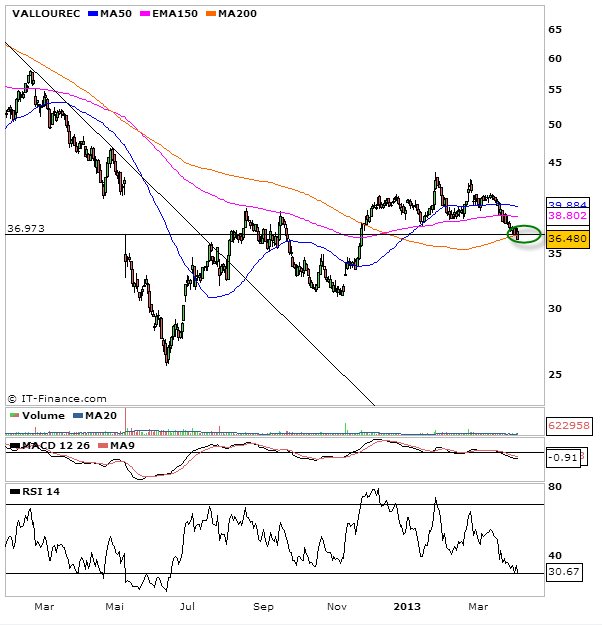Click the 36.973 horizontal support level label
This screenshot has height=625, width=603.
[25, 228]
